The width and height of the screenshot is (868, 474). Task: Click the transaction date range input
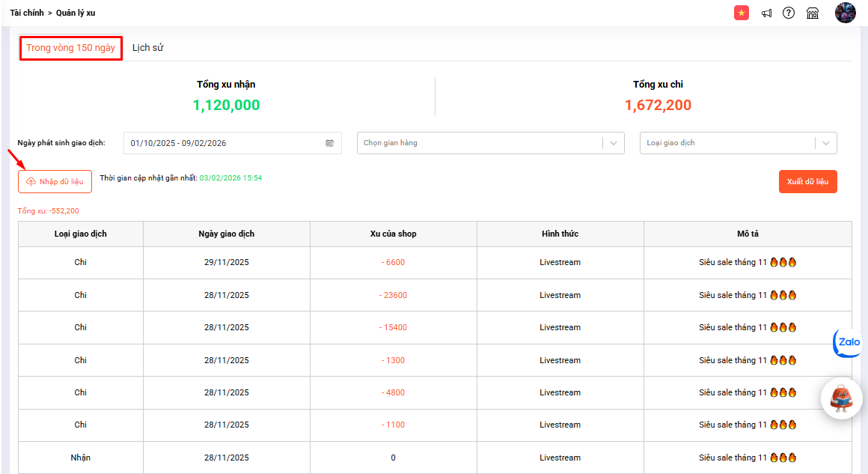(x=224, y=143)
